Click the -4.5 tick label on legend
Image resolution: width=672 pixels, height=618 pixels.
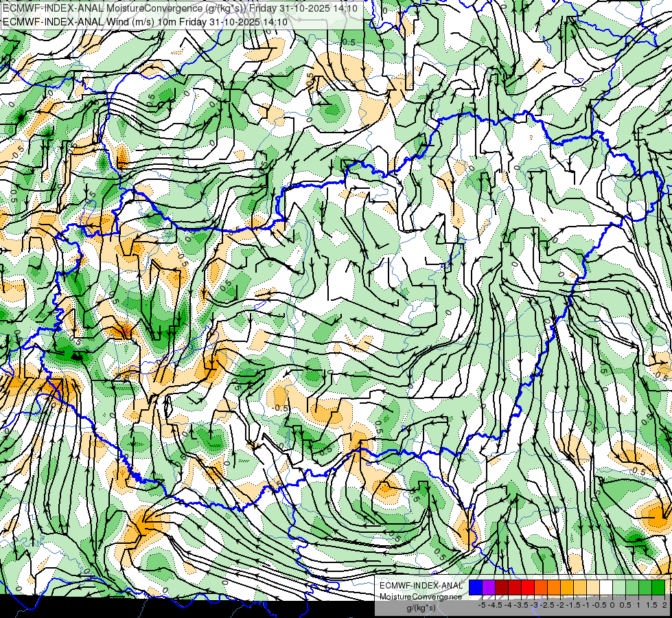coord(495,605)
